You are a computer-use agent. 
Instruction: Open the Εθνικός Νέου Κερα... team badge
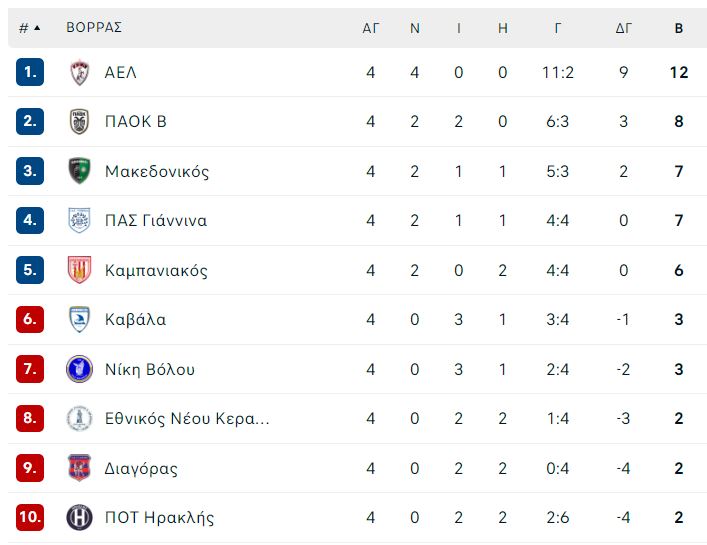click(x=79, y=418)
